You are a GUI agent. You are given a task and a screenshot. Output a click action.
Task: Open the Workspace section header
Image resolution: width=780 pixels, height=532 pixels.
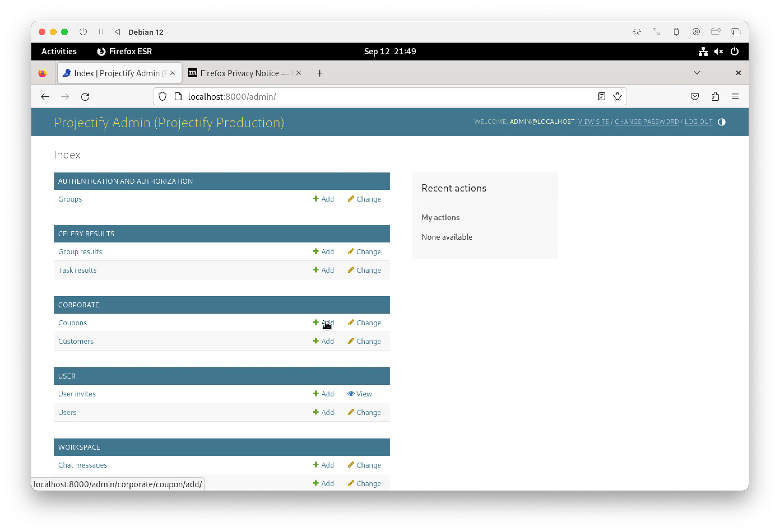[79, 447]
